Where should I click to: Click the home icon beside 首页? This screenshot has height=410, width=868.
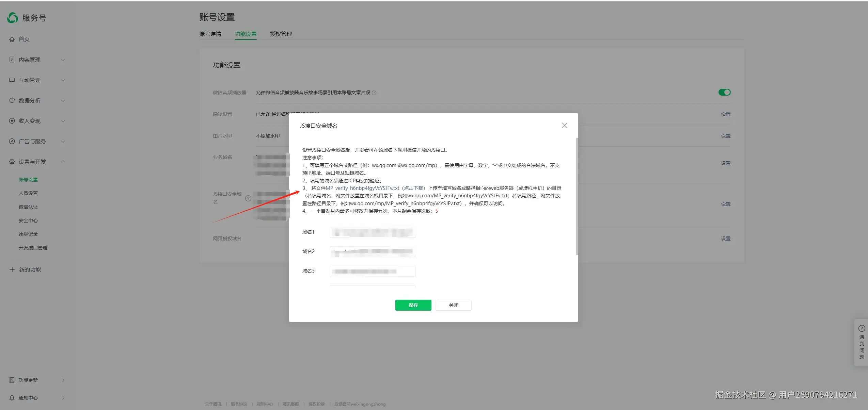pyautogui.click(x=12, y=39)
